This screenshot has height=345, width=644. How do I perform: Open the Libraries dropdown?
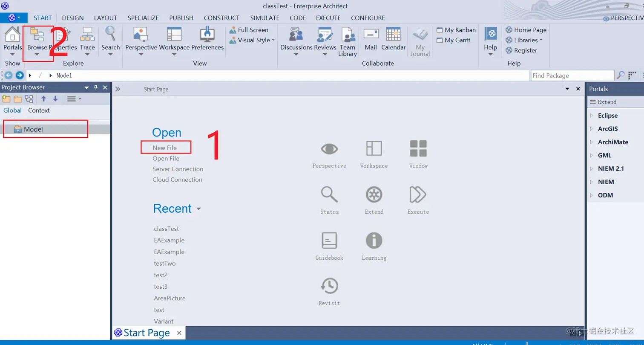pos(524,40)
